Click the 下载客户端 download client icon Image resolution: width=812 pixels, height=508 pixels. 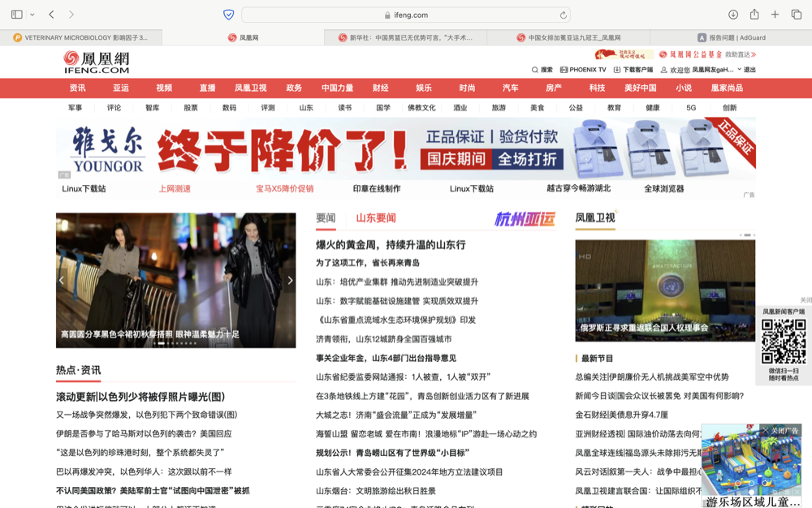617,69
